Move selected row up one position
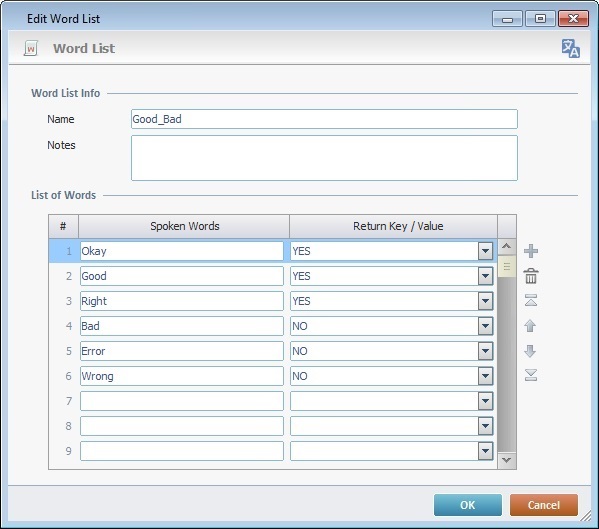 [530, 326]
